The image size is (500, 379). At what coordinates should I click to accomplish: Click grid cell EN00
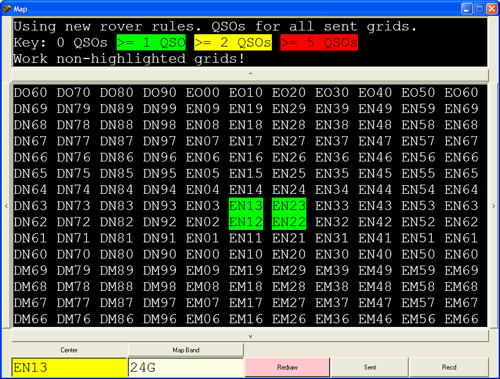click(203, 254)
